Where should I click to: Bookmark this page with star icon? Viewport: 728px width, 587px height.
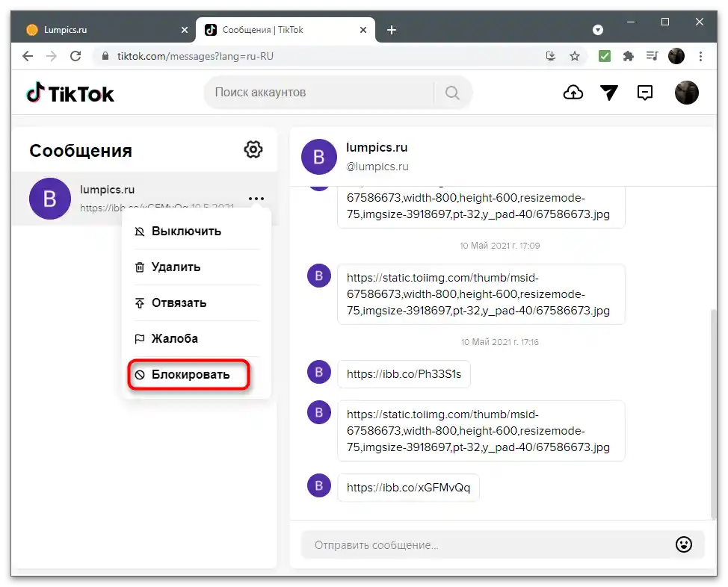point(575,56)
